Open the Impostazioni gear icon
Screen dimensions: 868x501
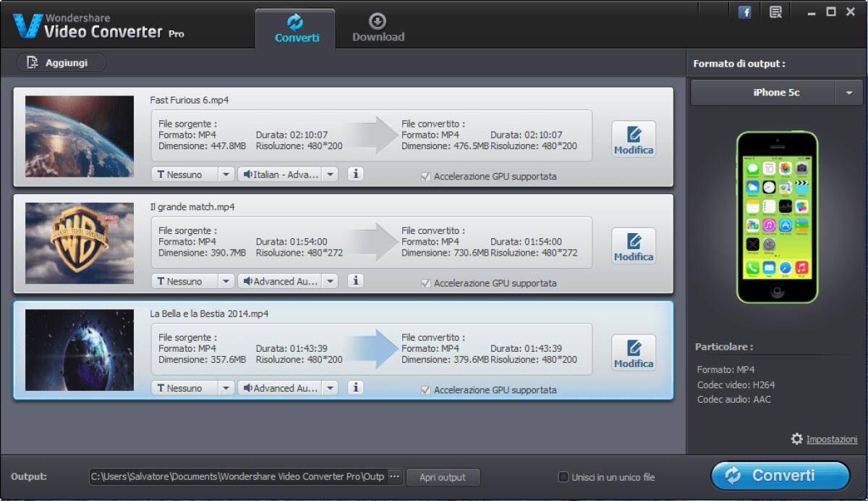(797, 439)
